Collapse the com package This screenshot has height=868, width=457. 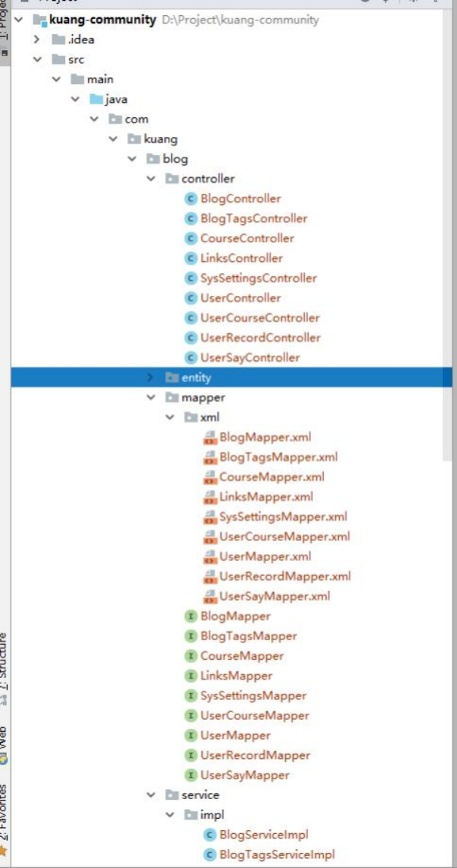click(94, 119)
